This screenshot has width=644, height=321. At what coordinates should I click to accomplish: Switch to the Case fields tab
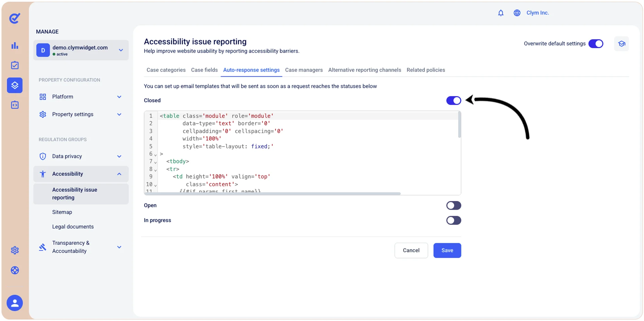coord(204,70)
